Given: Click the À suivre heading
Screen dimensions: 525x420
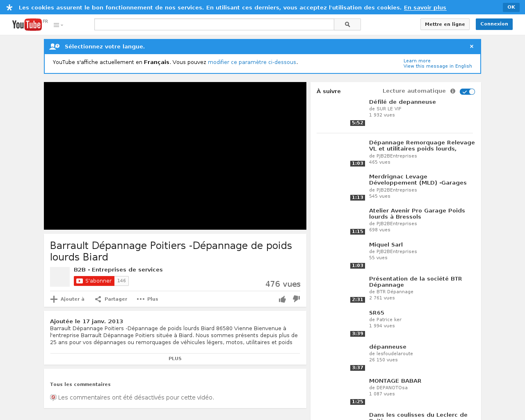Looking at the screenshot, I should point(329,91).
